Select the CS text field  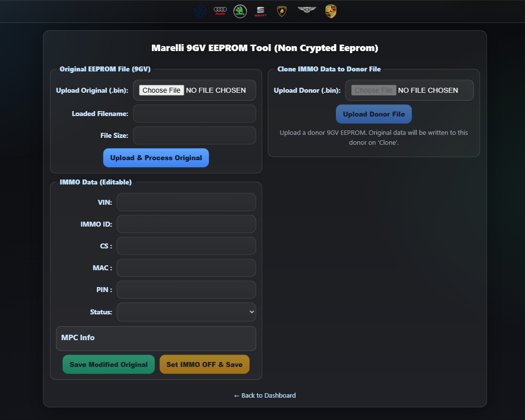[186, 246]
